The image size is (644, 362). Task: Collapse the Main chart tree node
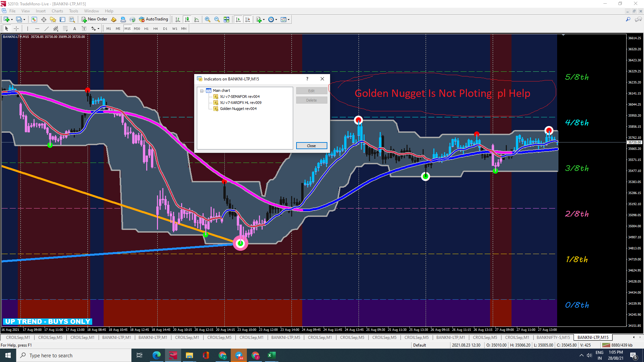point(202,91)
